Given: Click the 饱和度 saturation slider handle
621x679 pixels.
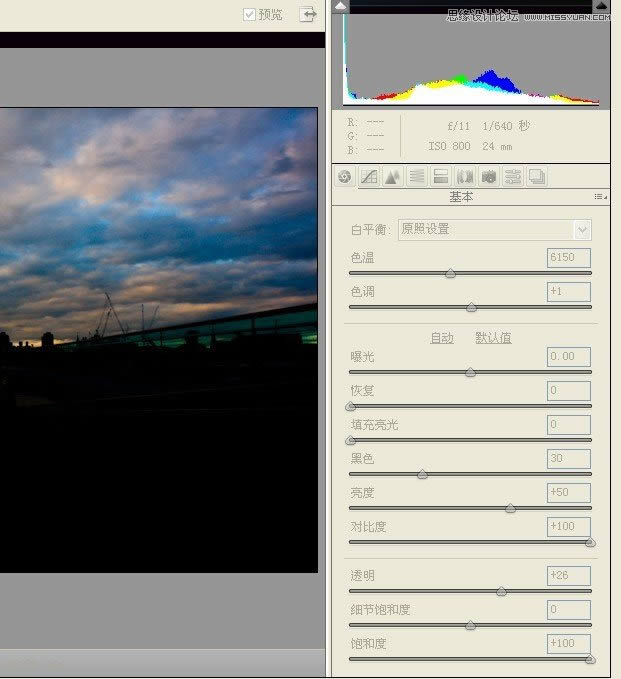Looking at the screenshot, I should click(590, 658).
